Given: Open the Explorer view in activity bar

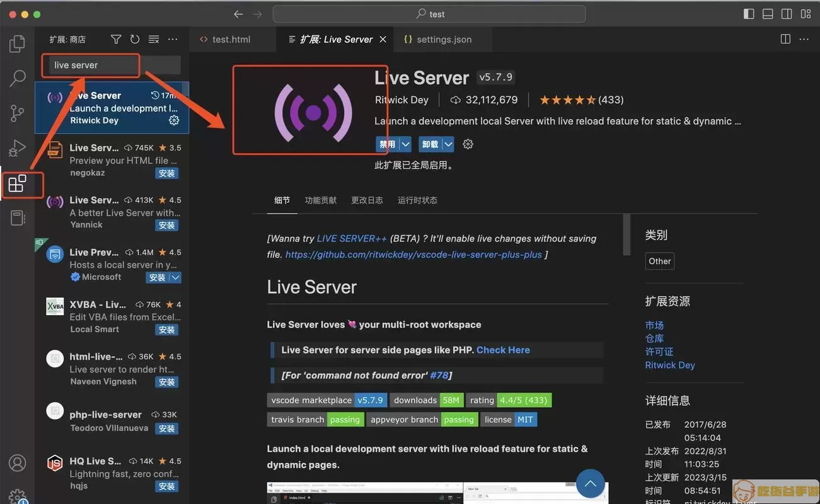Looking at the screenshot, I should (17, 43).
